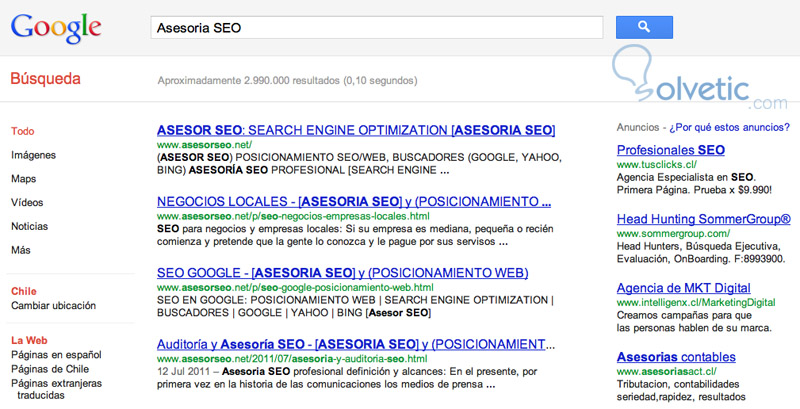This screenshot has width=800, height=409.
Task: Click Cambiar ubicación link
Action: pos(53,305)
